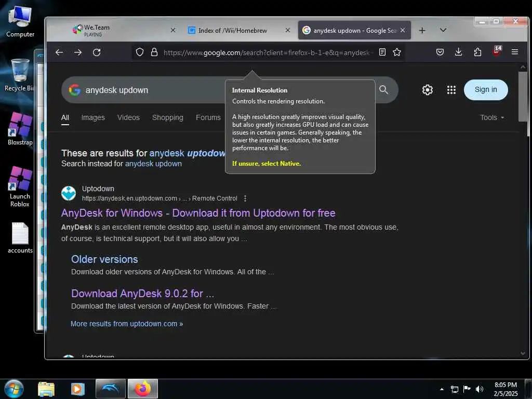Submit search with the magnifier icon
Screen dimensions: 532x399
384,89
